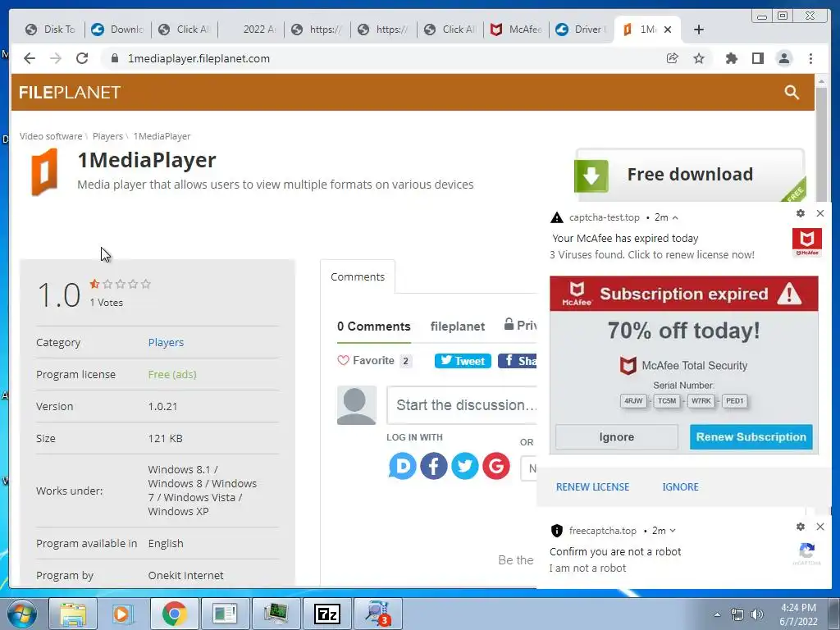Viewport: 840px width, 630px height.
Task: Click the volume speaker tray icon
Action: (757, 614)
